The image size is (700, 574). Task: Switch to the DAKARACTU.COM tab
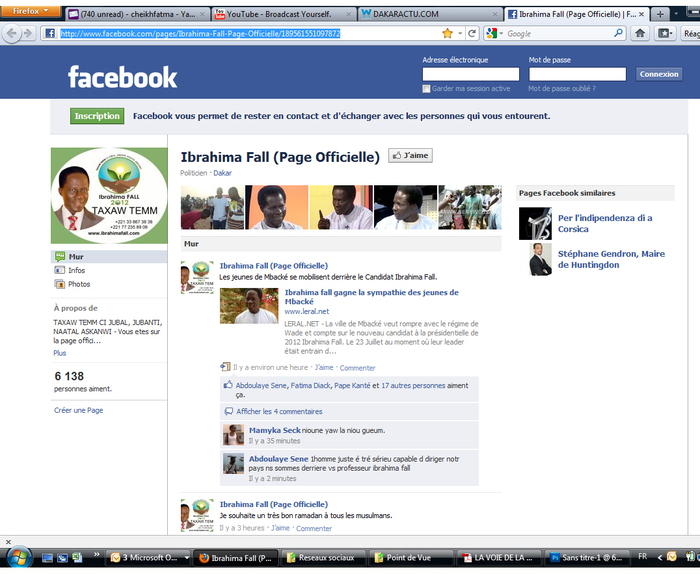click(x=430, y=14)
